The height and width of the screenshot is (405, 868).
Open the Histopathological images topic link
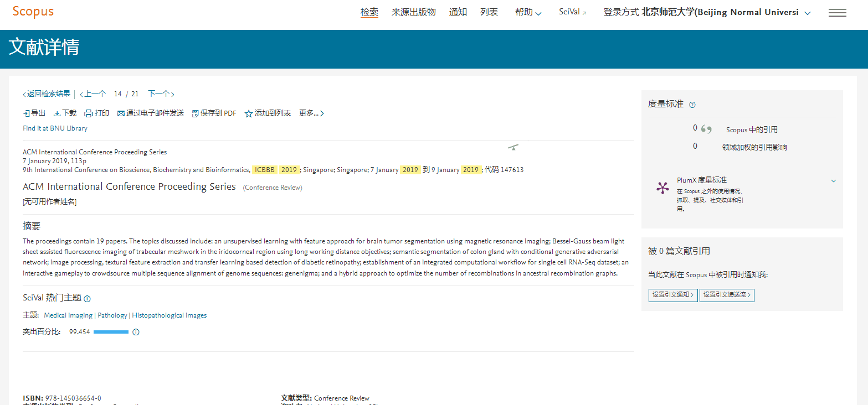[x=170, y=315]
